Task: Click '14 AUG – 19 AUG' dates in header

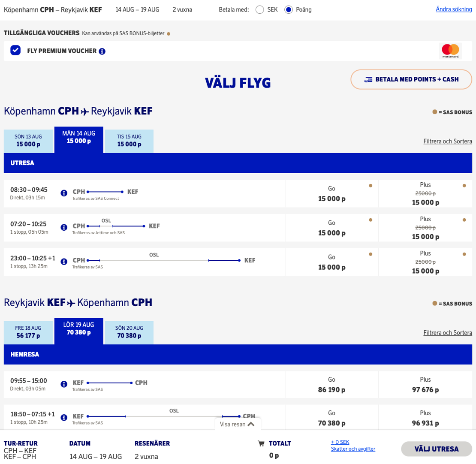Action: point(137,10)
